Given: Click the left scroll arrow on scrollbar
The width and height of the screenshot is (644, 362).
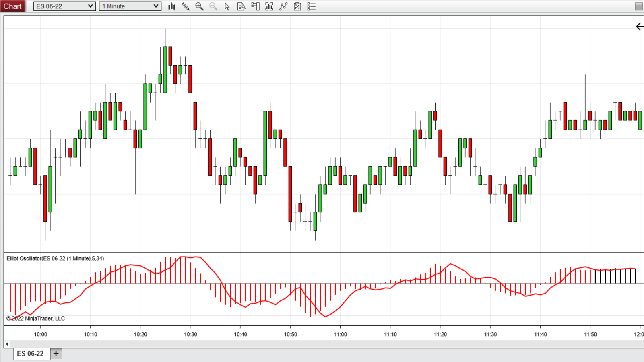Looking at the screenshot, I should coord(7,344).
